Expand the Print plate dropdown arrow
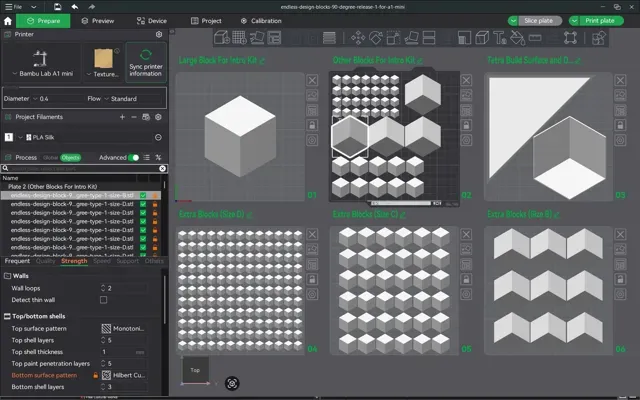This screenshot has width=640, height=400. pyautogui.click(x=574, y=21)
